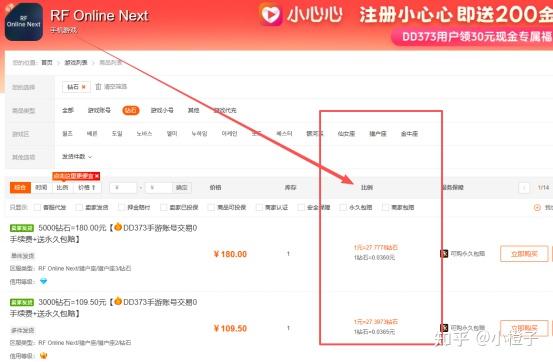Choose the highlighted 钻石 product type
The height and width of the screenshot is (362, 553).
pos(130,110)
